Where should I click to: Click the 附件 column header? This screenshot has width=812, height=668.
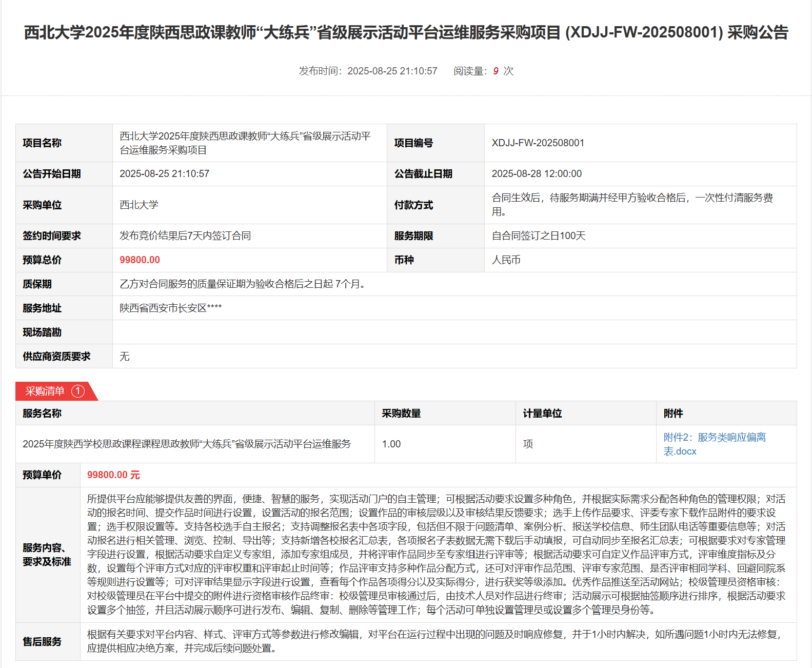[673, 414]
